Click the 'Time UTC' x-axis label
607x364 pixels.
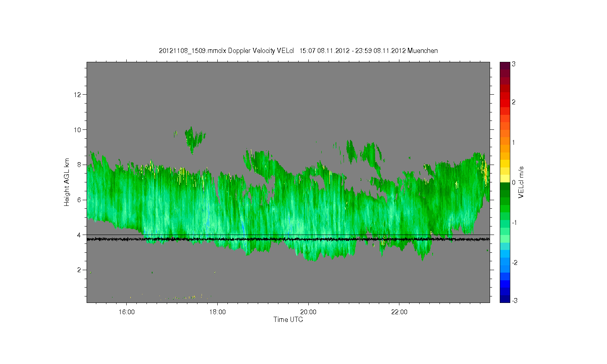coord(288,320)
